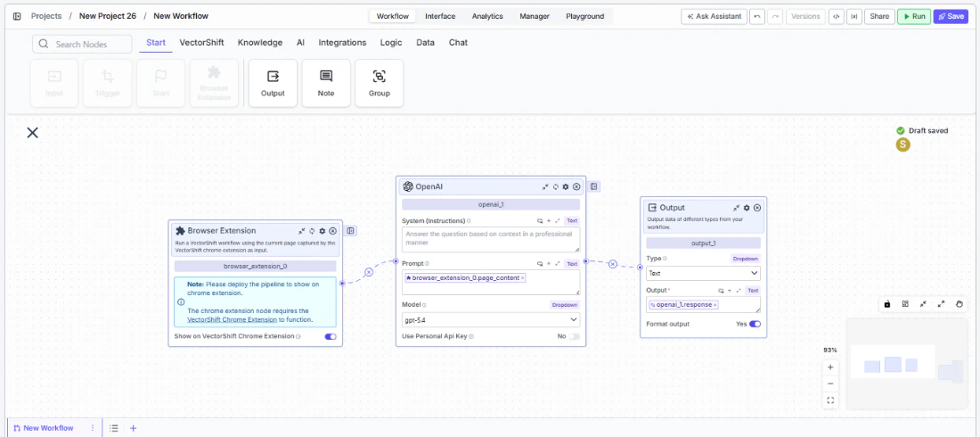Add a Note node from palette
The image size is (980, 437).
[x=325, y=83]
